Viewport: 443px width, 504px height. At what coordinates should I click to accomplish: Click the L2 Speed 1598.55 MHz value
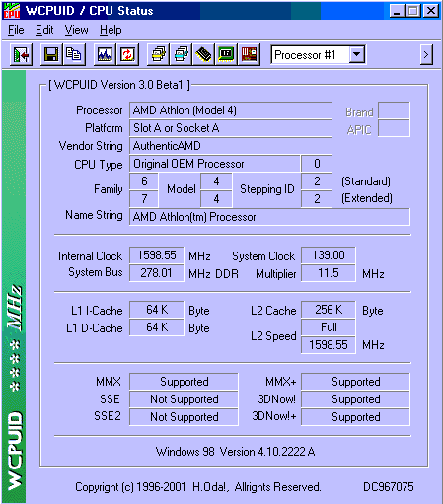click(x=329, y=345)
